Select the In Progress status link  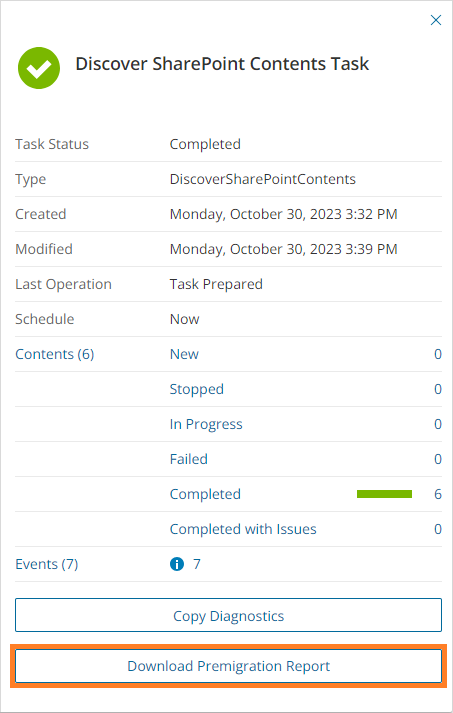click(x=206, y=424)
